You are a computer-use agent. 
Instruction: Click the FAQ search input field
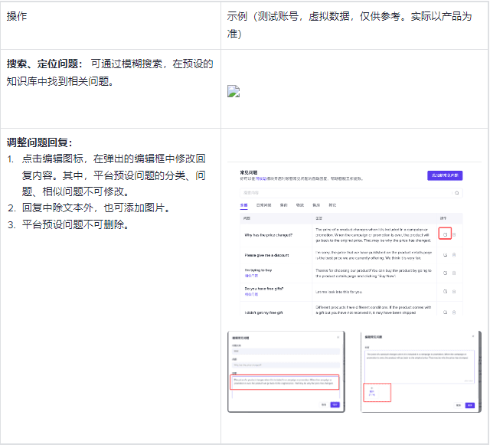[x=351, y=193]
